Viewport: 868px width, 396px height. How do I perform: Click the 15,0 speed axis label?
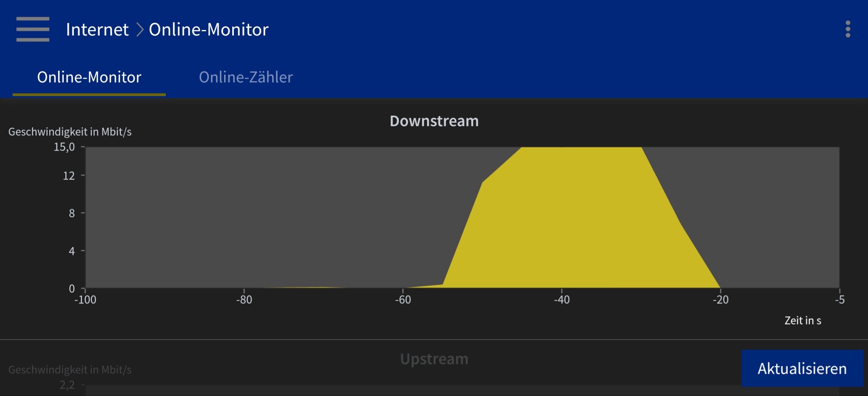point(64,147)
